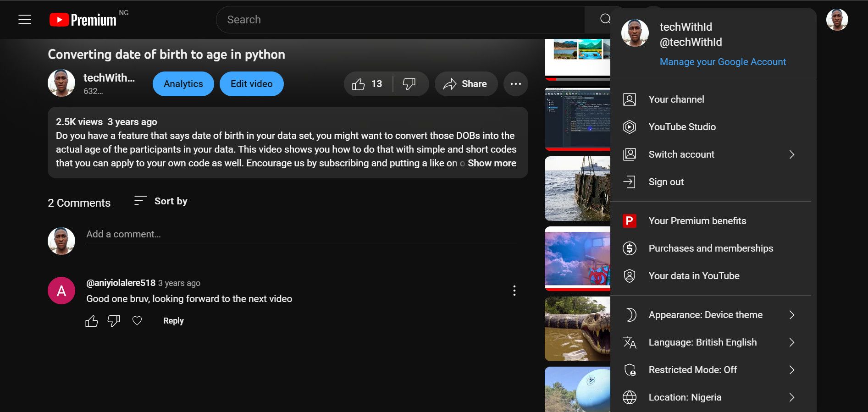Open the hamburger guide menu
The height and width of the screenshot is (412, 868).
(x=25, y=20)
